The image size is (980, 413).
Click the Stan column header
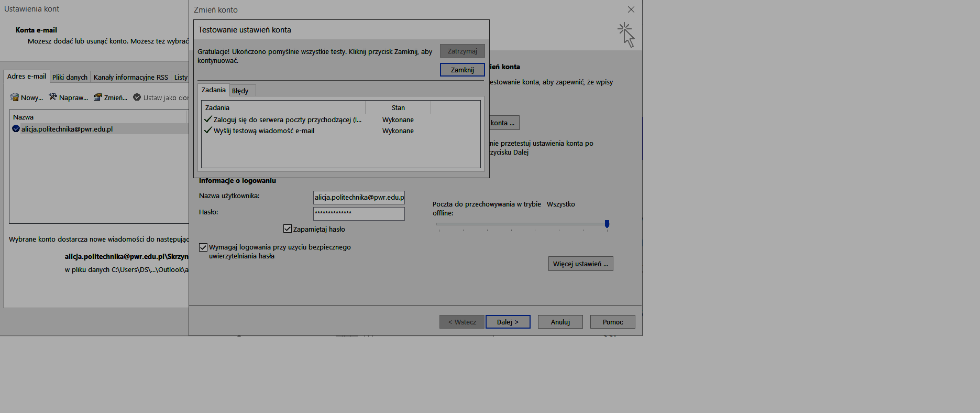point(398,107)
